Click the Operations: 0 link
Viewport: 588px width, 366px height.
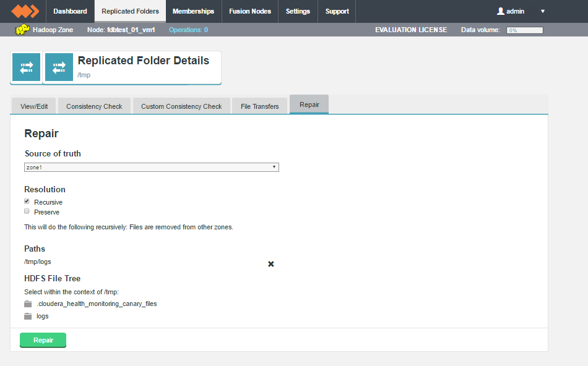tap(188, 30)
